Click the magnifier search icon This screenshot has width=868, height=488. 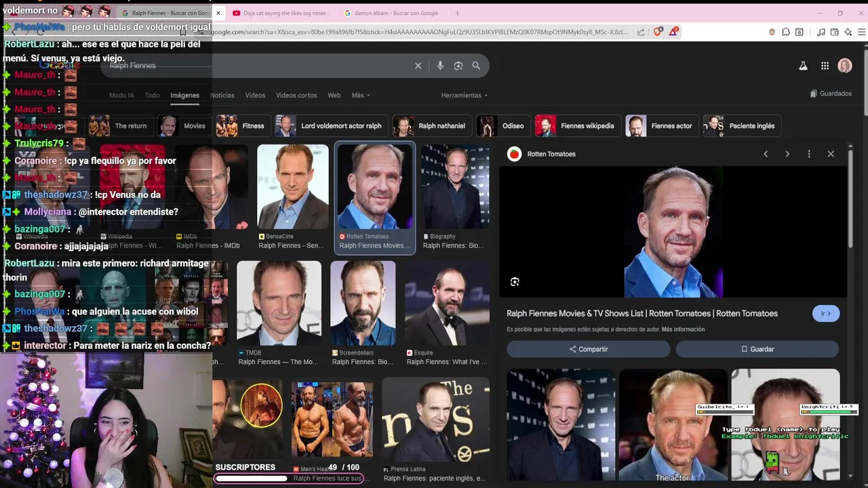click(x=476, y=66)
